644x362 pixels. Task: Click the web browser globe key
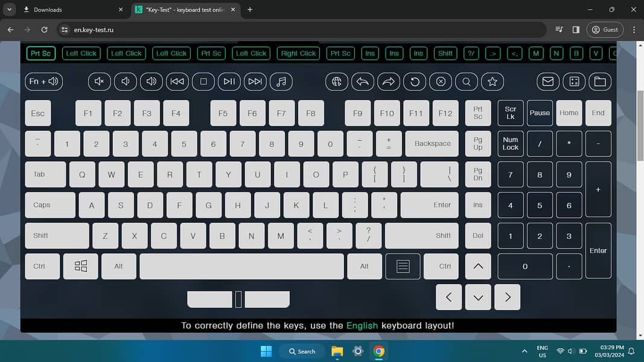(337, 81)
